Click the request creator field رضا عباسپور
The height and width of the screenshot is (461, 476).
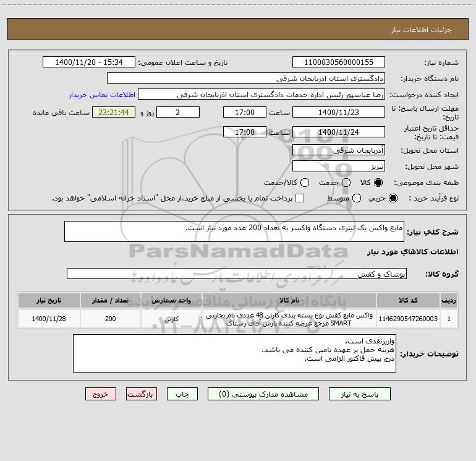[x=261, y=95]
